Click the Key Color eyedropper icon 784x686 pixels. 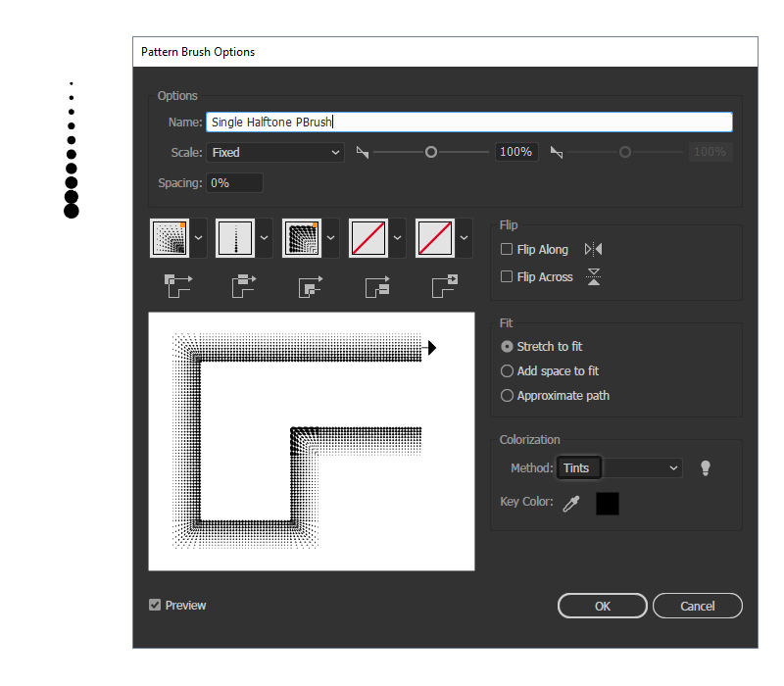tap(570, 504)
